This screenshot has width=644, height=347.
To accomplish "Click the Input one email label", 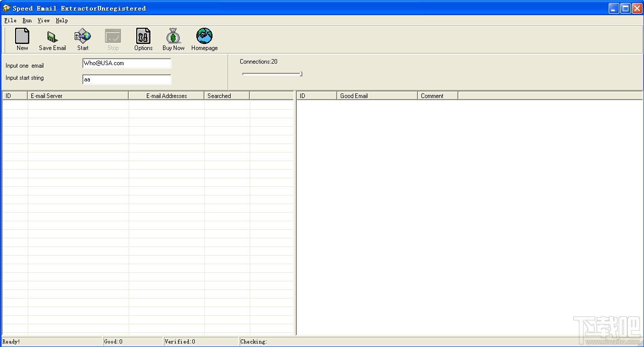I will click(x=25, y=66).
